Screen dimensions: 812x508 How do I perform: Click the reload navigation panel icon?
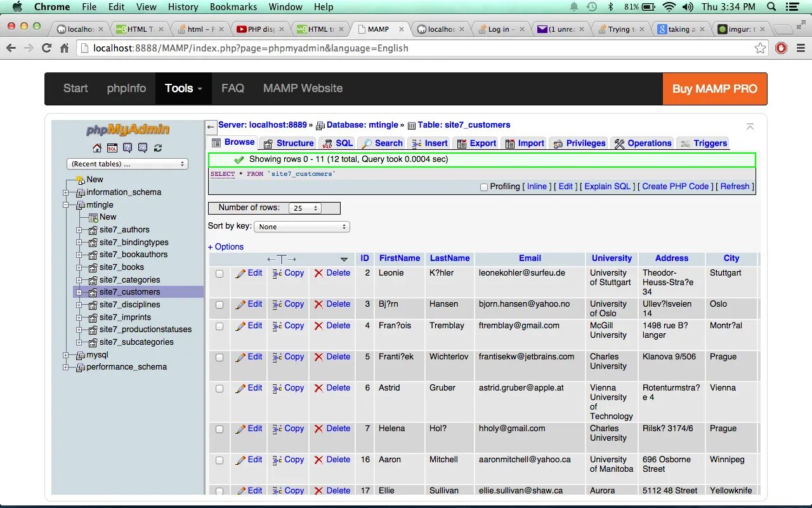pos(158,148)
